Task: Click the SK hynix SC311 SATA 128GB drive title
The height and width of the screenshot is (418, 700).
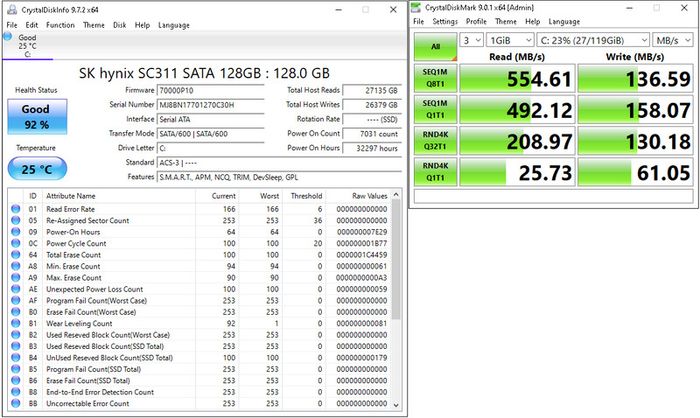Action: (204, 73)
